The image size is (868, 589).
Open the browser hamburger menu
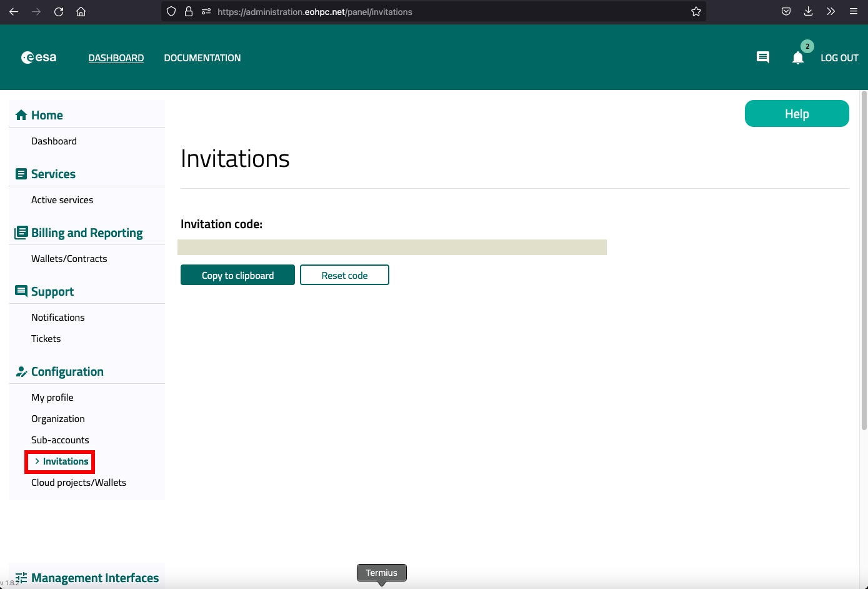pos(853,11)
